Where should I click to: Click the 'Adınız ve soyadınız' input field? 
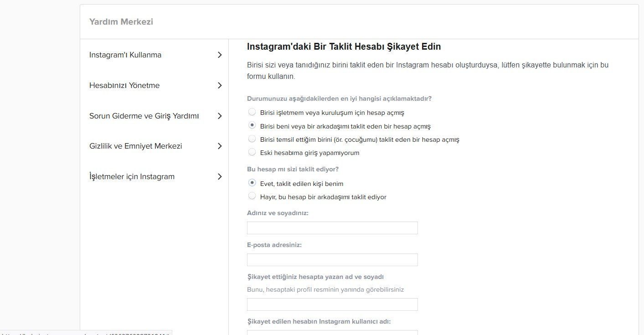coord(332,228)
